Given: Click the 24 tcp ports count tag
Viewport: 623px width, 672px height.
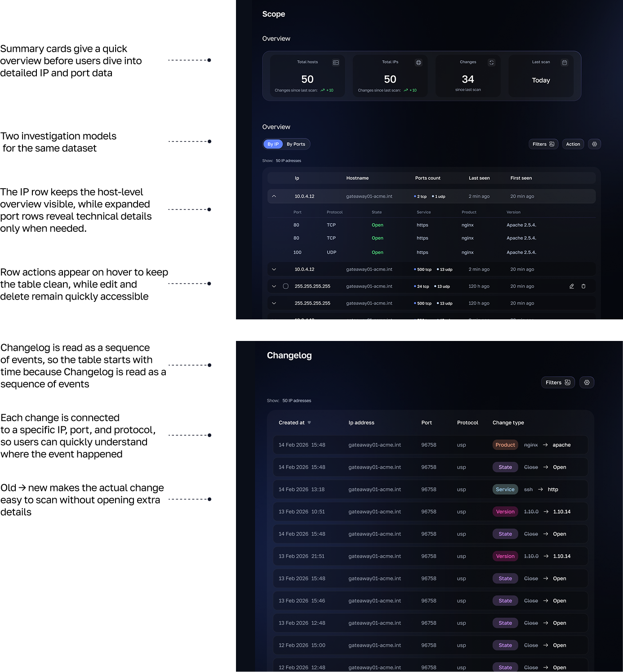Looking at the screenshot, I should click(421, 286).
